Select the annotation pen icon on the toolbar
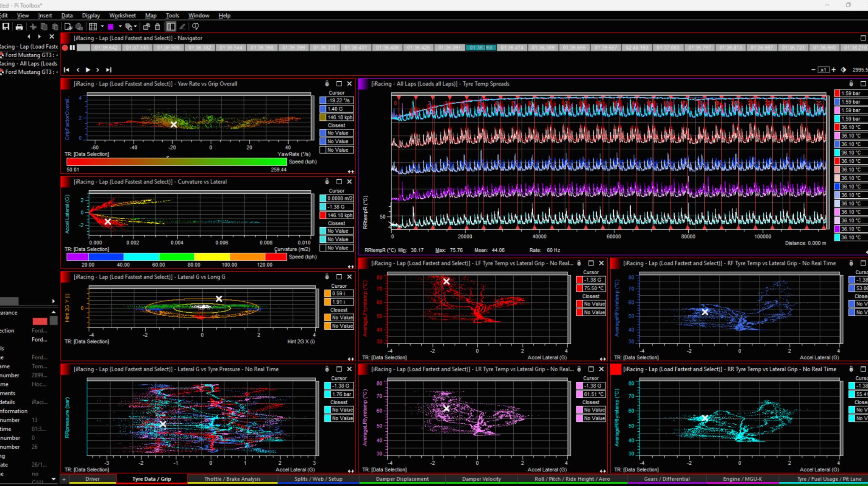This screenshot has width=868, height=486. click(182, 26)
